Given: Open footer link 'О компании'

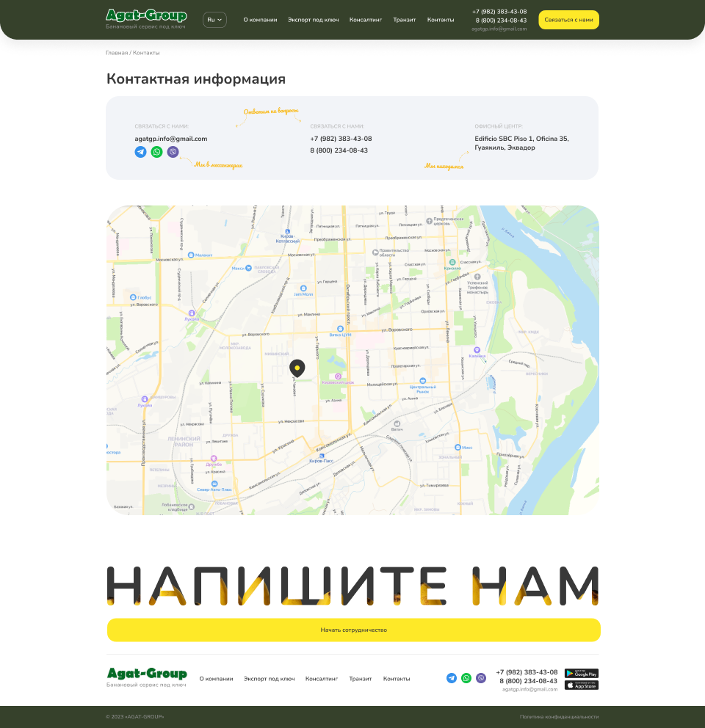Looking at the screenshot, I should pos(216,679).
